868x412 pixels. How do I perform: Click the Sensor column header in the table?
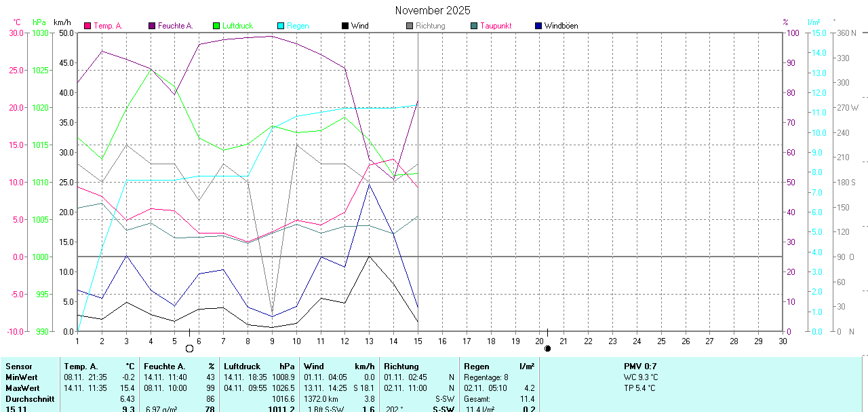pos(19,367)
